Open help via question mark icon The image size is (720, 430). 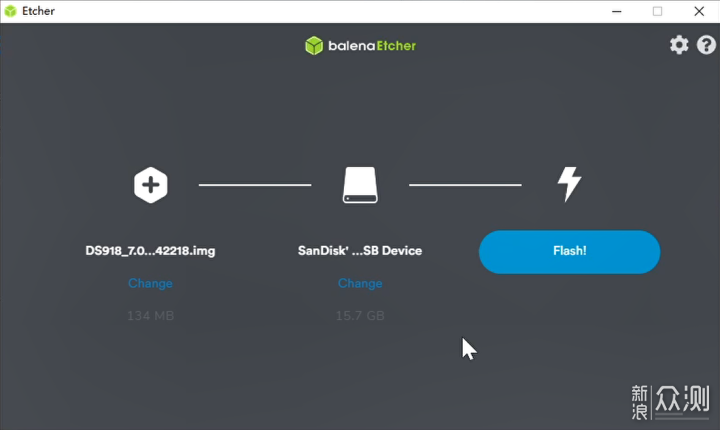tap(706, 45)
